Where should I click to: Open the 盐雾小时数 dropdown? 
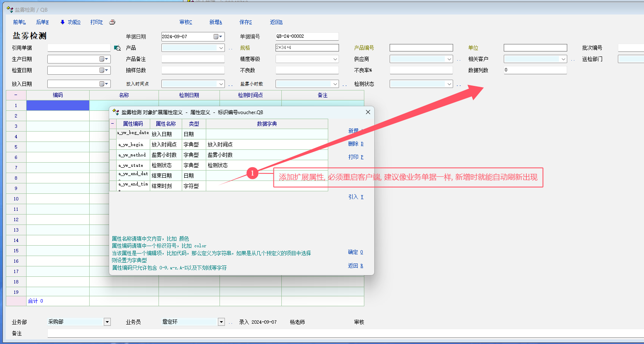pos(335,84)
